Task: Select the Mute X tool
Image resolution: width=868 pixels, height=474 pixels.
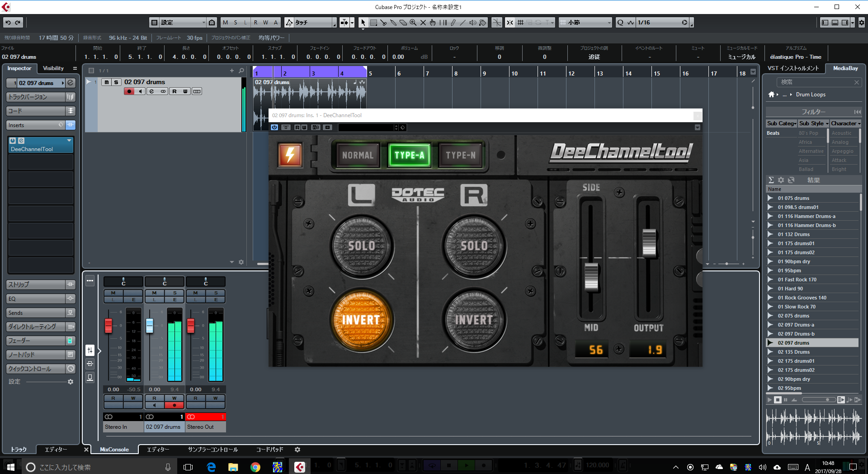Action: pos(423,23)
